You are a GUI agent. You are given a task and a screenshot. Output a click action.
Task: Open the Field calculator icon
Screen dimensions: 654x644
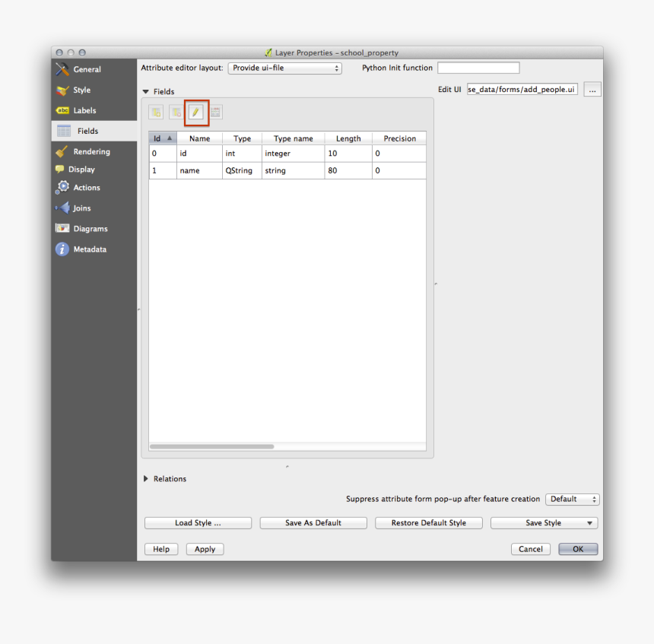pos(215,111)
